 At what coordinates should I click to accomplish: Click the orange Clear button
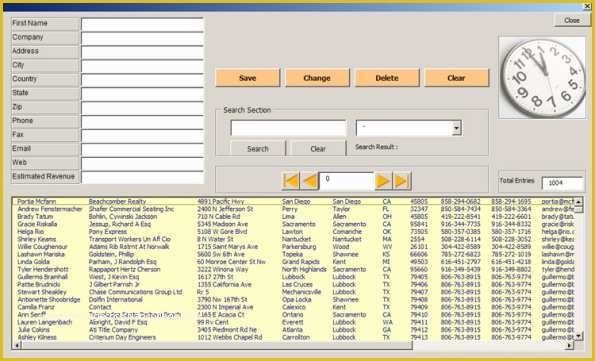pyautogui.click(x=456, y=78)
